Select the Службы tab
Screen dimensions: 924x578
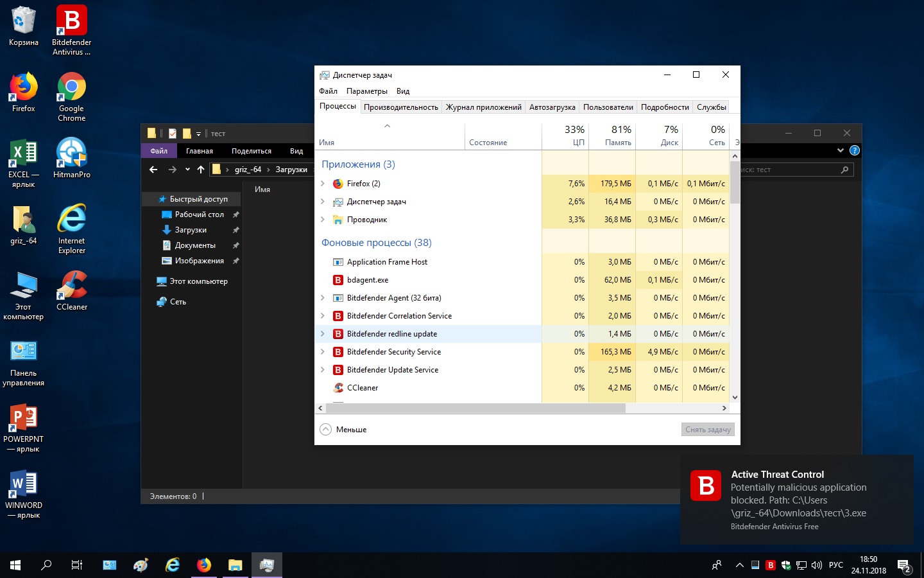[x=711, y=107]
